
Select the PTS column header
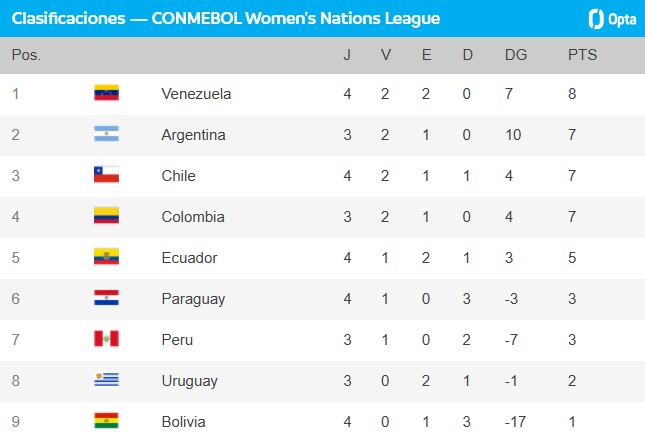pos(581,54)
